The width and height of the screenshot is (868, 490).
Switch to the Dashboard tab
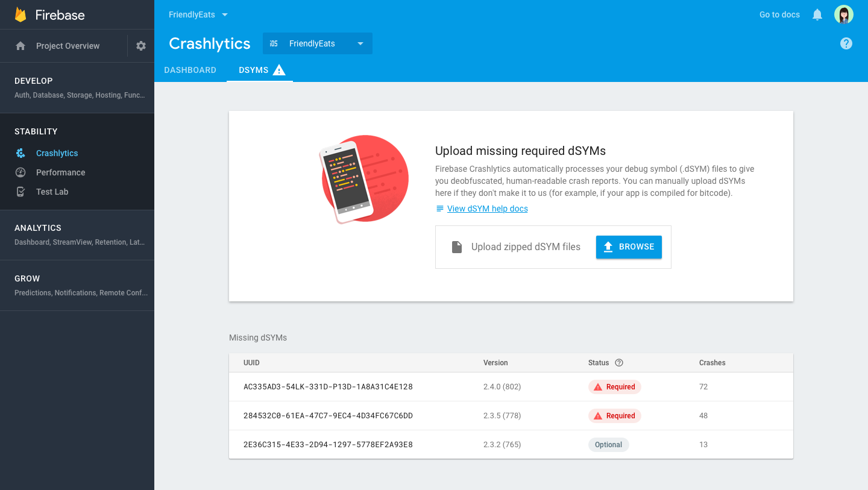click(190, 70)
